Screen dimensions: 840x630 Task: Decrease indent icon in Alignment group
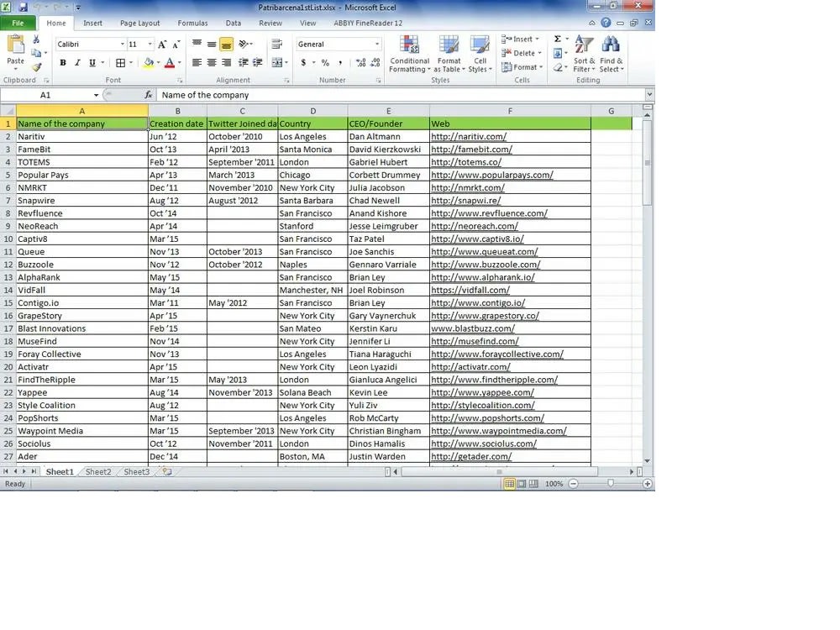pos(244,63)
